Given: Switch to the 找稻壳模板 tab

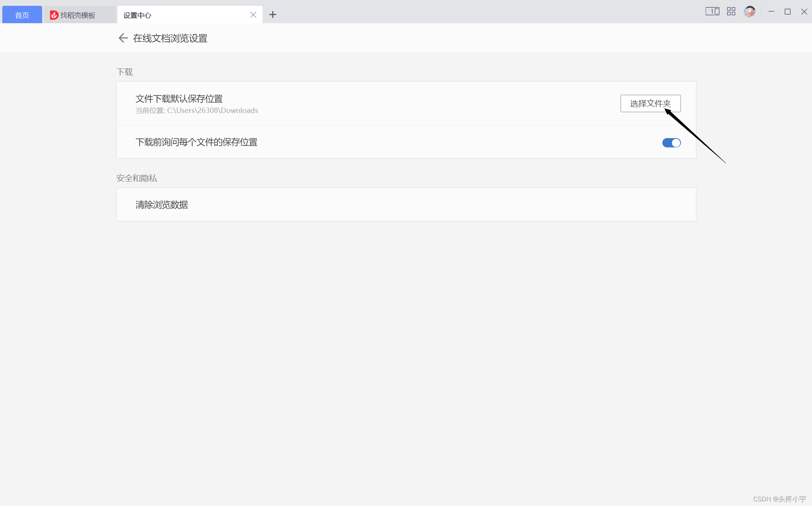Looking at the screenshot, I should pos(78,15).
